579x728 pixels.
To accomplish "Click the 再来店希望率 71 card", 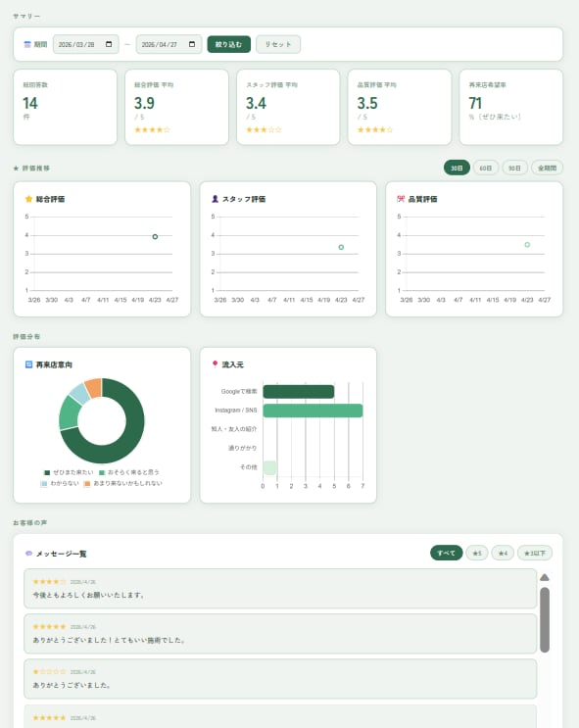I will (x=511, y=107).
